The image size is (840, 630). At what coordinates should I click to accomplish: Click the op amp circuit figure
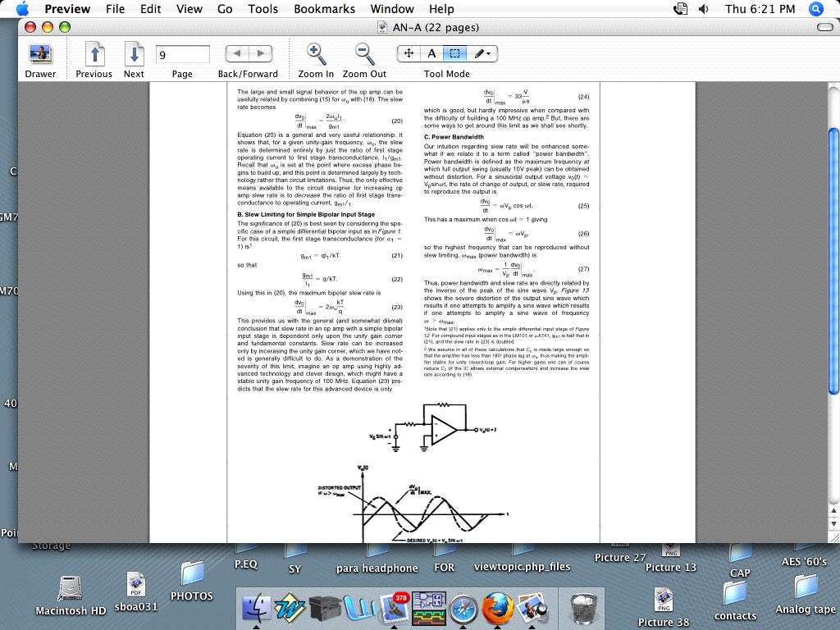coord(433,427)
